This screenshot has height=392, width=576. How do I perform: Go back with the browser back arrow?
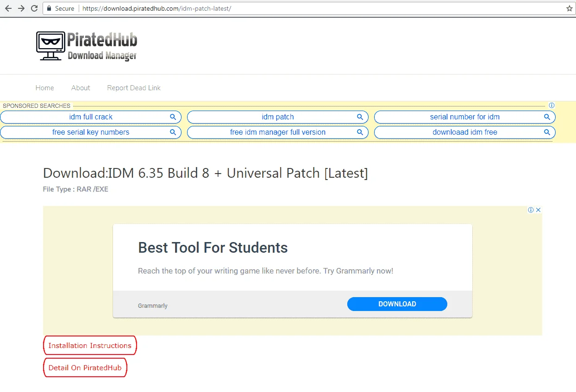click(x=8, y=8)
